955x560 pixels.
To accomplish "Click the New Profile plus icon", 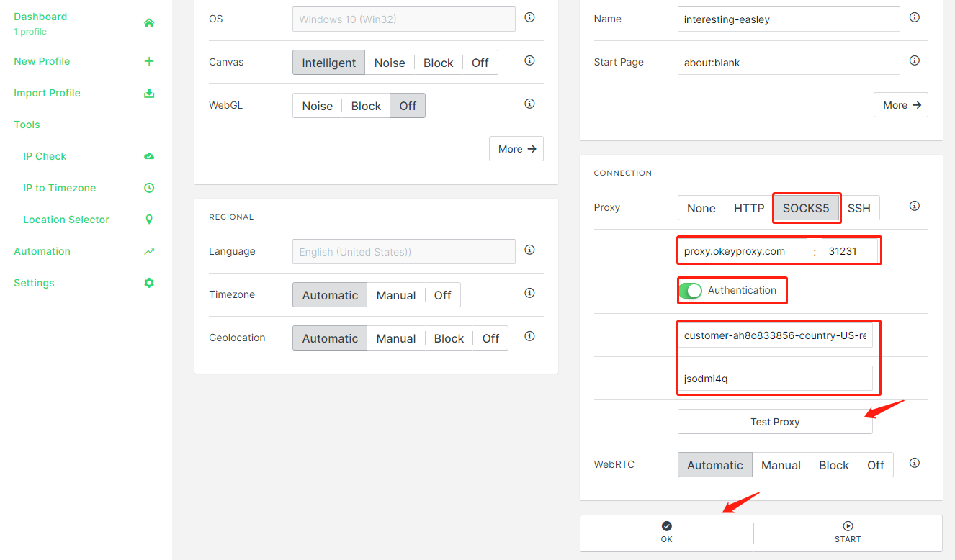I will click(x=149, y=61).
